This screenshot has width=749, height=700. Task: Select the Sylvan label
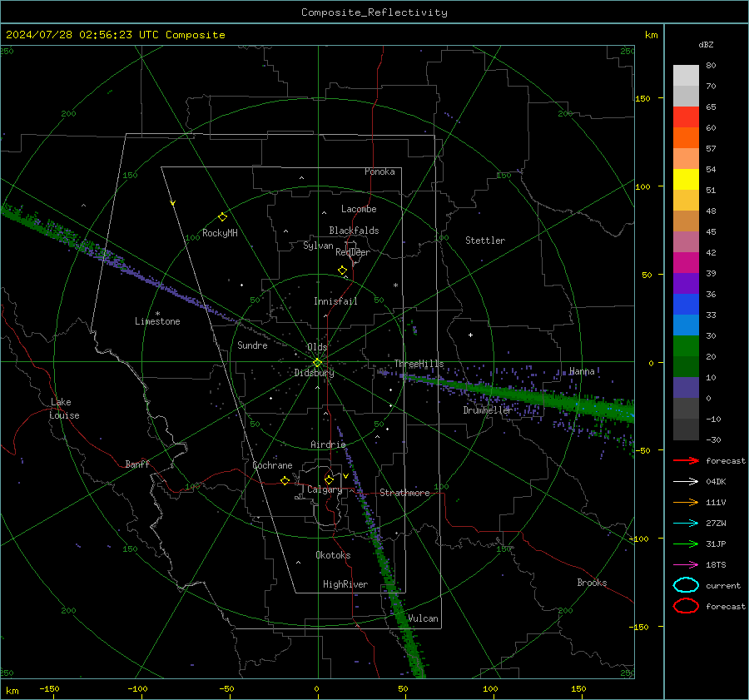point(318,246)
